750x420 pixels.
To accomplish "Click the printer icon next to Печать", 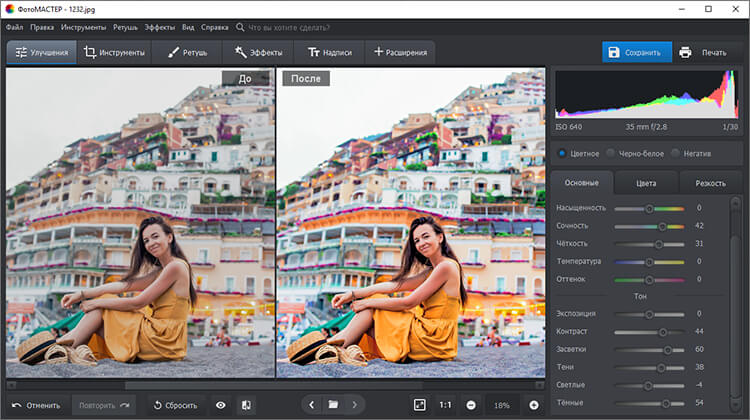I will tap(685, 52).
